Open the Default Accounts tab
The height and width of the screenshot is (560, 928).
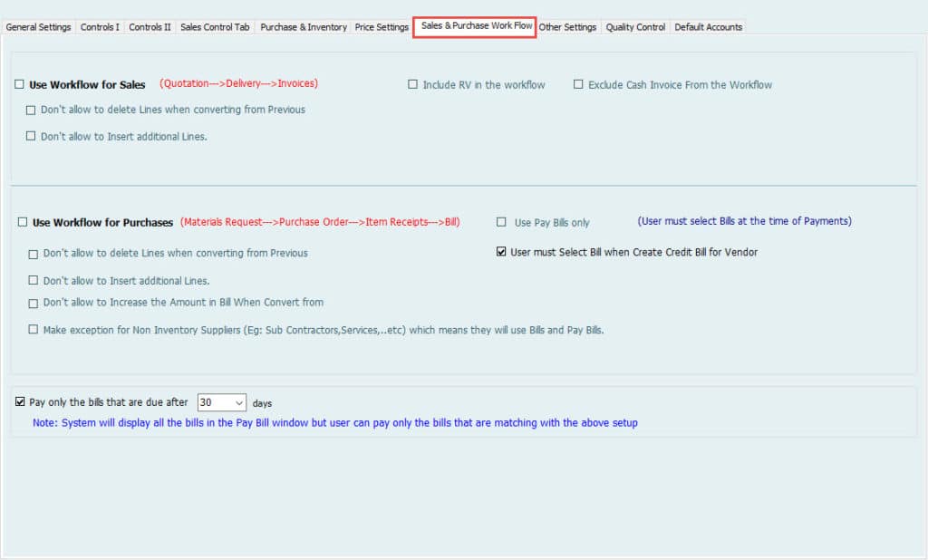click(707, 27)
